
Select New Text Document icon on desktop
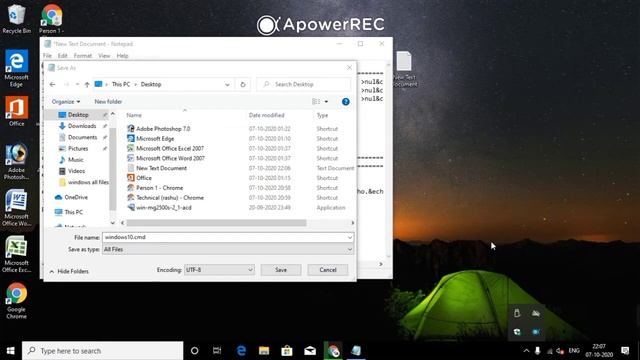coord(404,69)
